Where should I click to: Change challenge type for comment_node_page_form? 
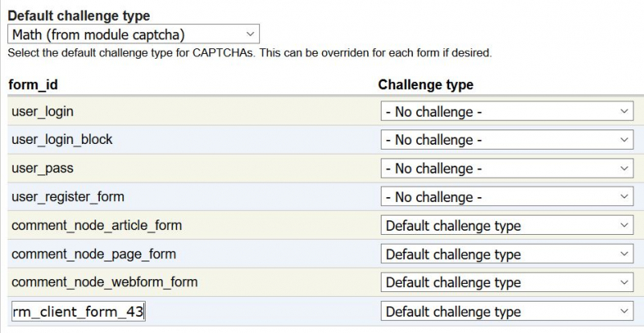(507, 254)
